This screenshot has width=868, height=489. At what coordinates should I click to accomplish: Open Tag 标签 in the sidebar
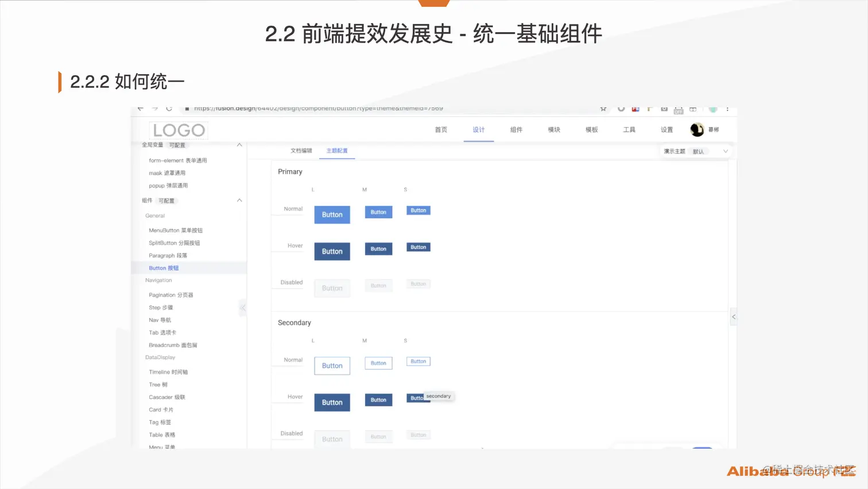(160, 422)
